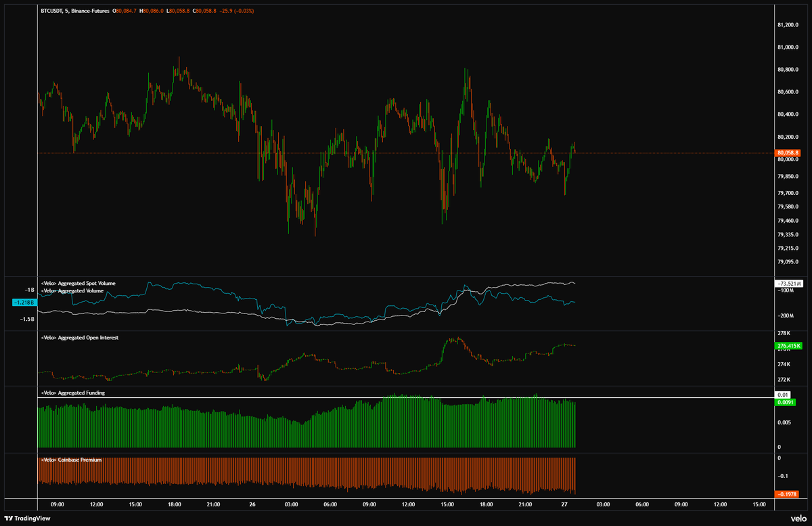Screen dimensions: 812x526
Task: Click the 81,200.0 price axis label
Action: pyautogui.click(x=789, y=25)
